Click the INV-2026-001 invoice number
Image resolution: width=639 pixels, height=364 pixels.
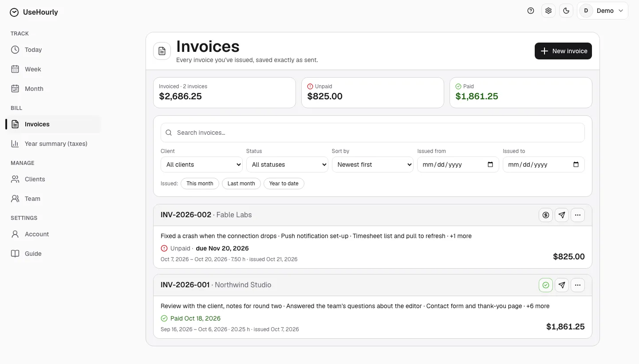[185, 285]
